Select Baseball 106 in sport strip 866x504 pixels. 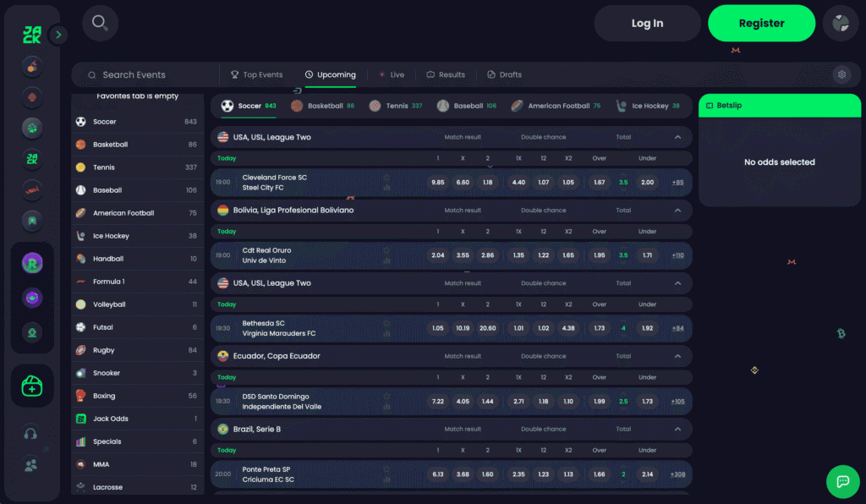coord(467,106)
